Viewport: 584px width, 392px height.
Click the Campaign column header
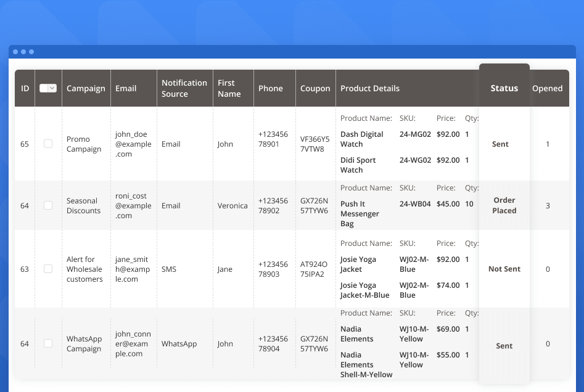[x=86, y=88]
